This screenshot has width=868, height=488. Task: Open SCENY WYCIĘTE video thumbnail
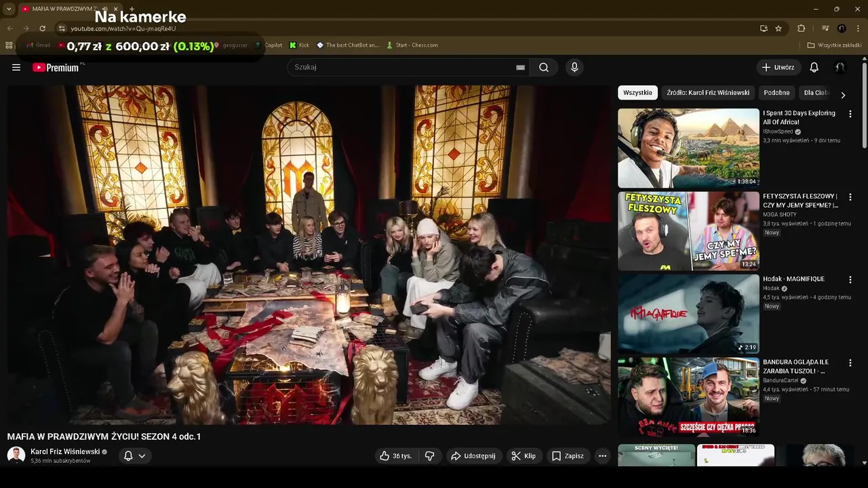(x=656, y=455)
